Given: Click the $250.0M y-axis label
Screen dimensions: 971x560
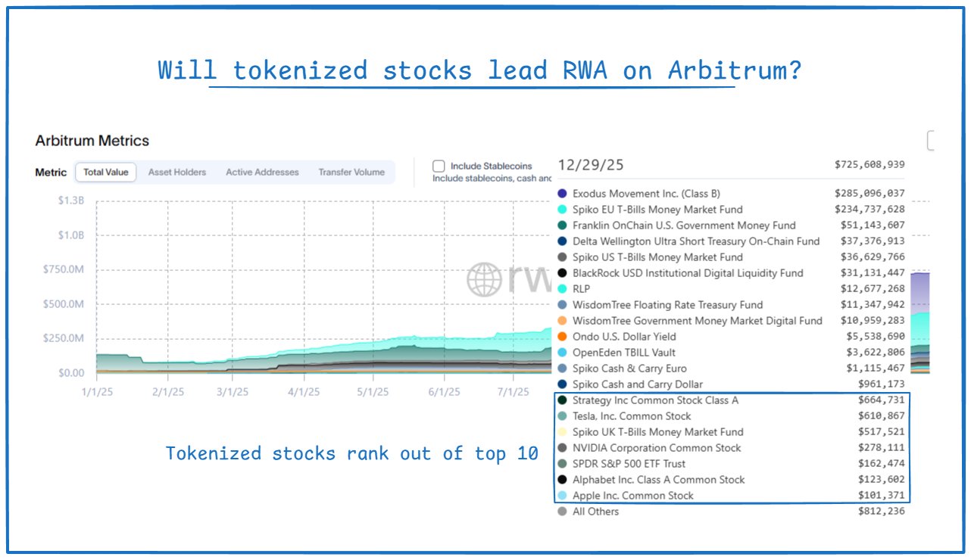Looking at the screenshot, I should click(64, 338).
